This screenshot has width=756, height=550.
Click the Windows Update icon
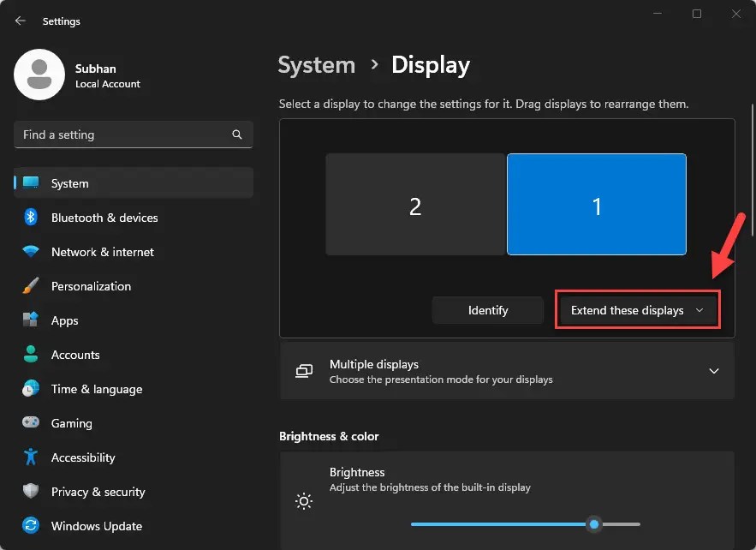pyautogui.click(x=29, y=526)
